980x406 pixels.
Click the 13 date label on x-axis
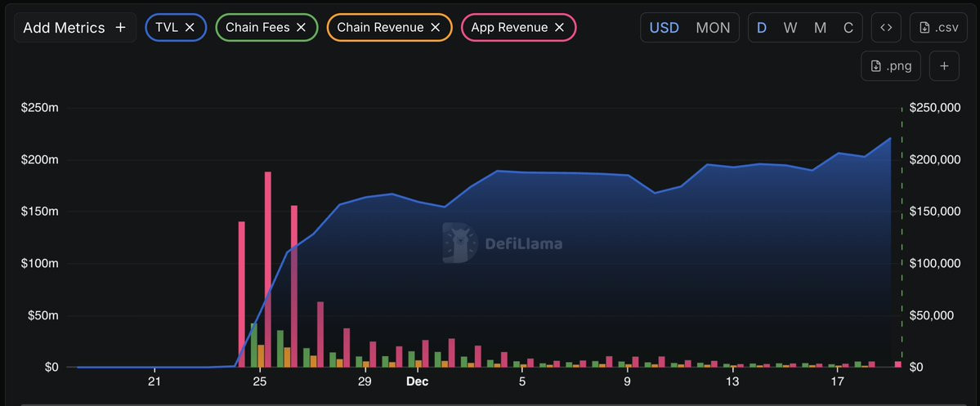[x=732, y=381]
